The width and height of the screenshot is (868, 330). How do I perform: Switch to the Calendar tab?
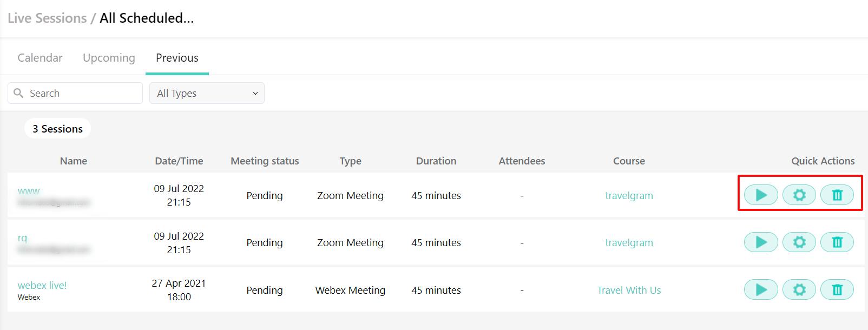point(40,57)
